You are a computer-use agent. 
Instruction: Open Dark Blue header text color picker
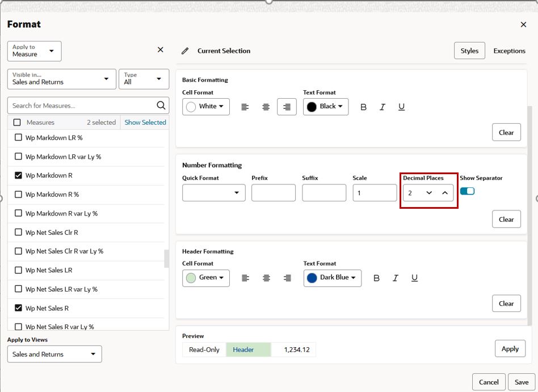(332, 278)
